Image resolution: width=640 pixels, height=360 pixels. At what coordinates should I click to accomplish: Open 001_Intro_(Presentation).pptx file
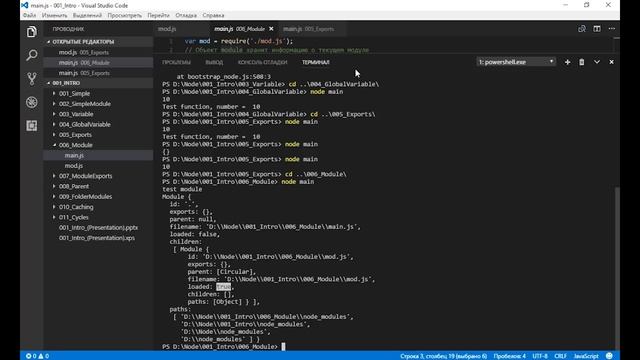coord(98,227)
